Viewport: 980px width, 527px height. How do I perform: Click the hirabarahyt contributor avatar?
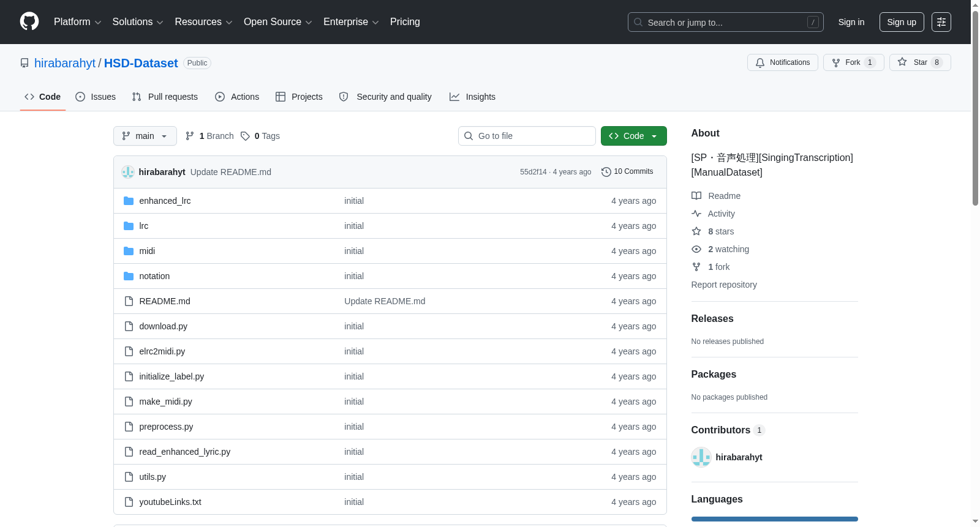click(x=701, y=457)
